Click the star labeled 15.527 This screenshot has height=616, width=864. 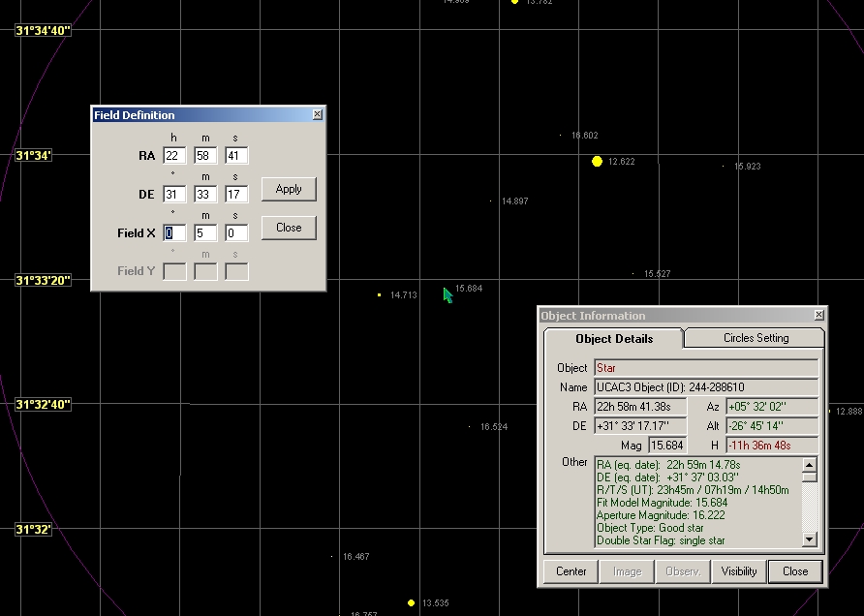(x=633, y=273)
